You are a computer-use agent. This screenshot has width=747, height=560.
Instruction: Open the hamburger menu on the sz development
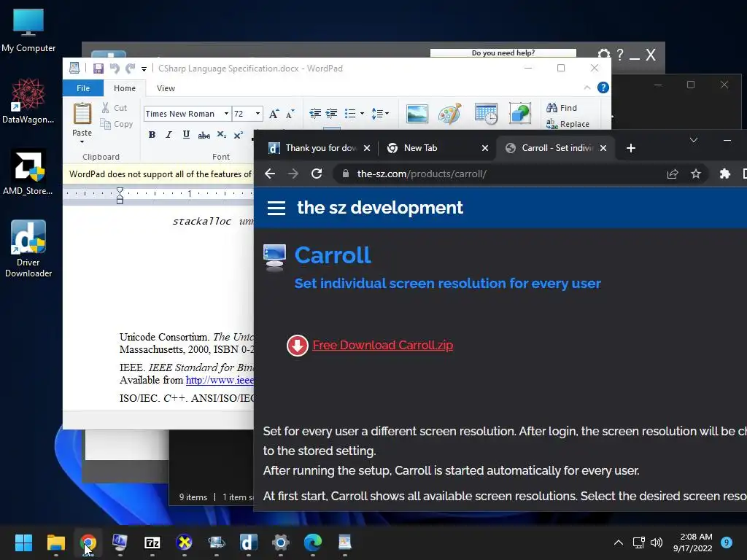coord(276,208)
